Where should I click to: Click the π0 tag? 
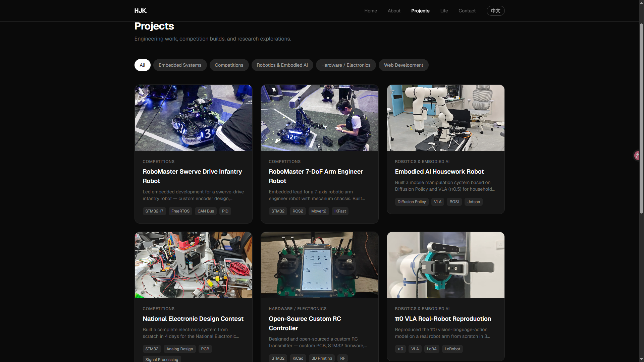pyautogui.click(x=400, y=349)
